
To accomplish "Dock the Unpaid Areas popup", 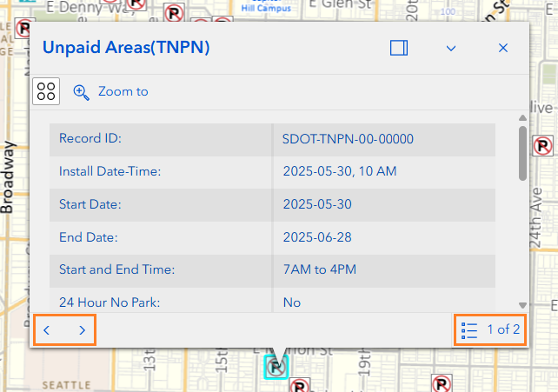I will [x=399, y=49].
